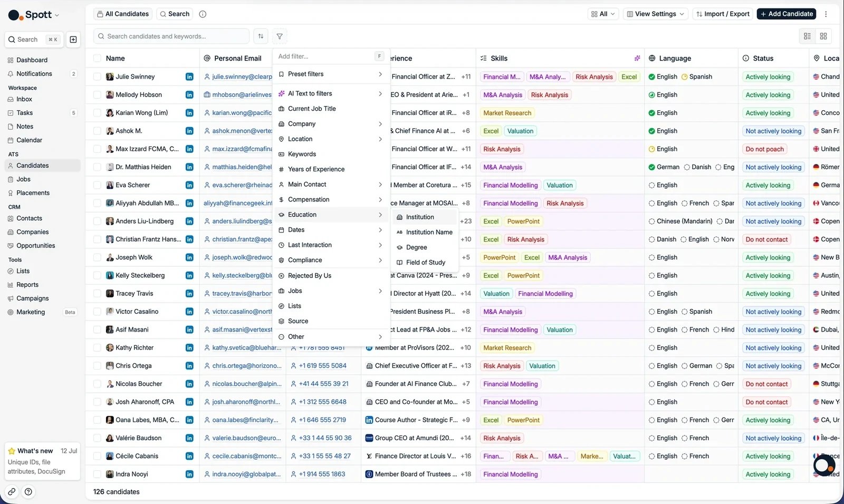Image resolution: width=844 pixels, height=504 pixels.
Task: Tick the checkbox for Mellody Hobson
Action: 97,95
